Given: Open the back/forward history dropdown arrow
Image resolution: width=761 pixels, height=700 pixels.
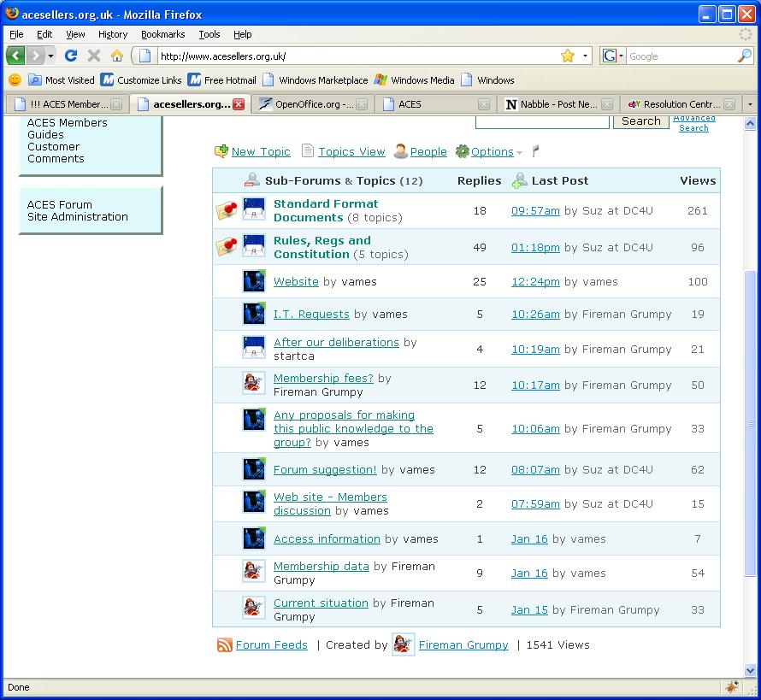Looking at the screenshot, I should point(51,56).
